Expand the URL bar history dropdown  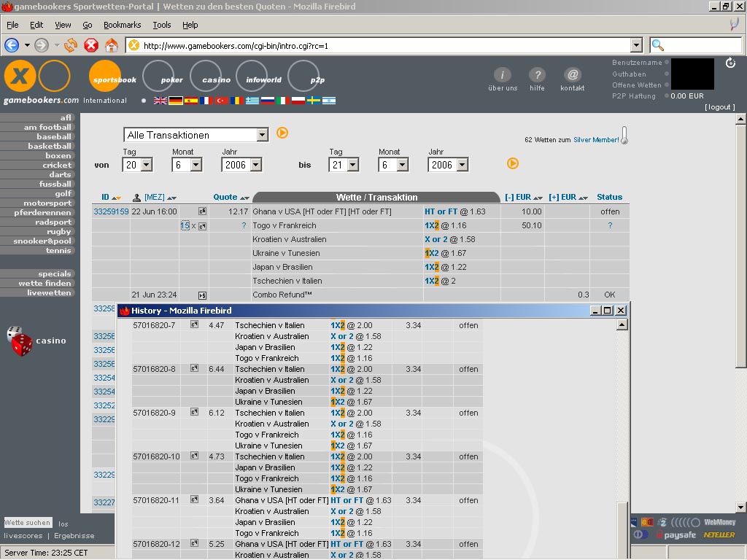point(636,45)
